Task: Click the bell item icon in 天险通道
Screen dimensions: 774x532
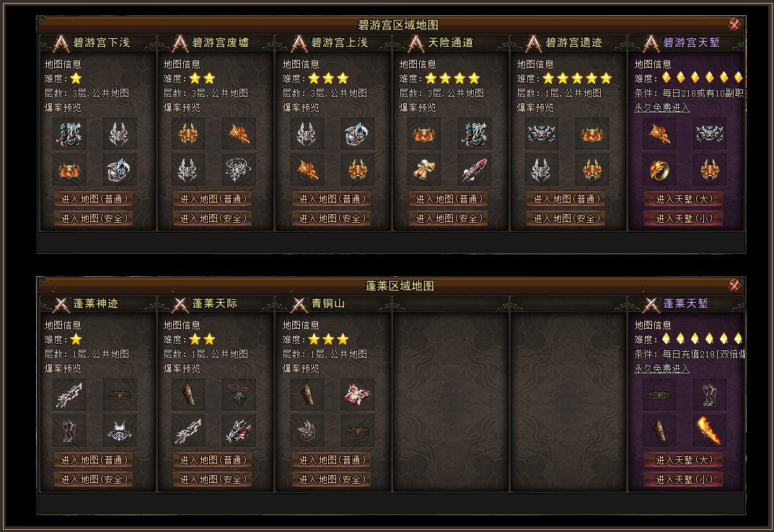Action: pyautogui.click(x=424, y=170)
